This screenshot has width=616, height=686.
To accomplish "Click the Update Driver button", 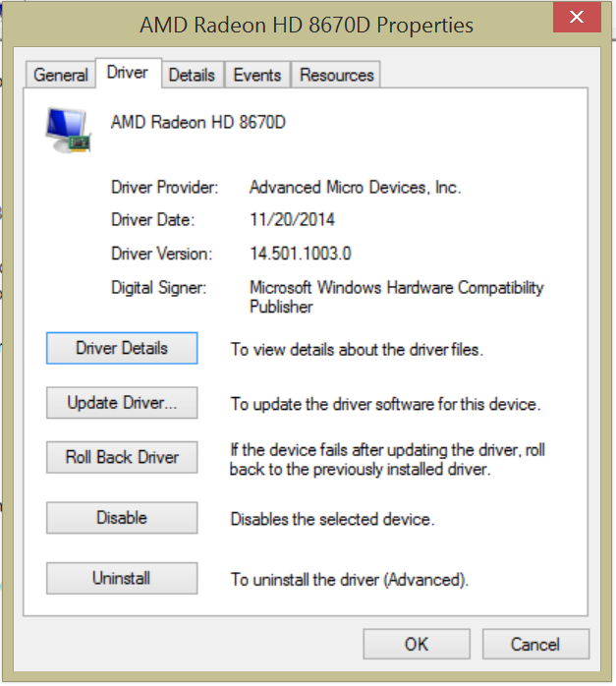I will [x=122, y=403].
